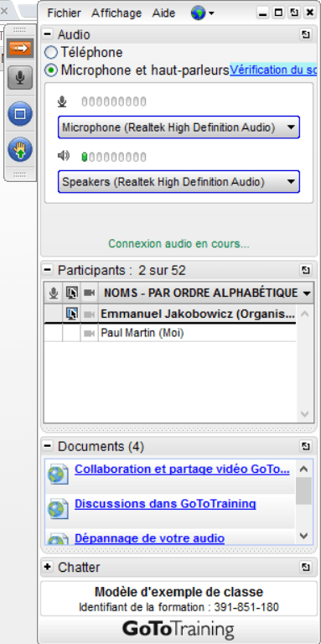Click the GoToTraining logo

(179, 629)
